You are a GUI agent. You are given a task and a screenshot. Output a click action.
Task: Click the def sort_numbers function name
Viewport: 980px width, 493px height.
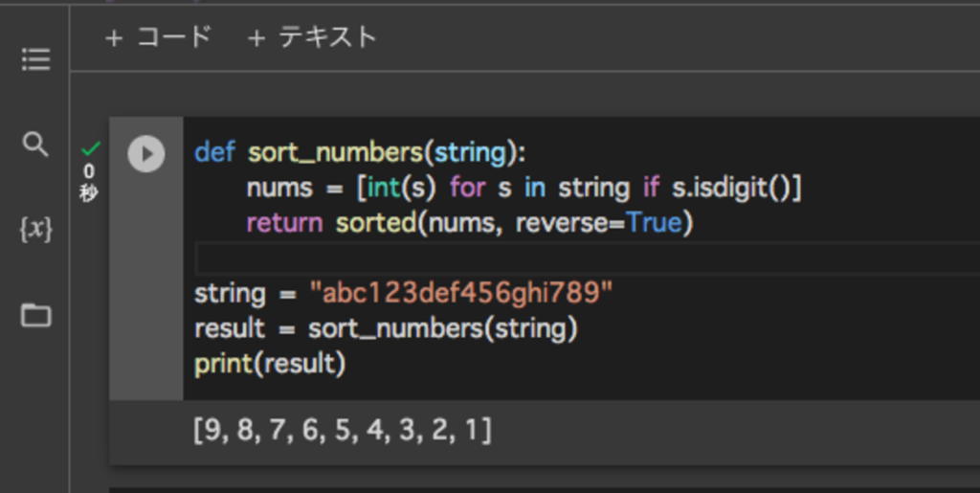(335, 153)
